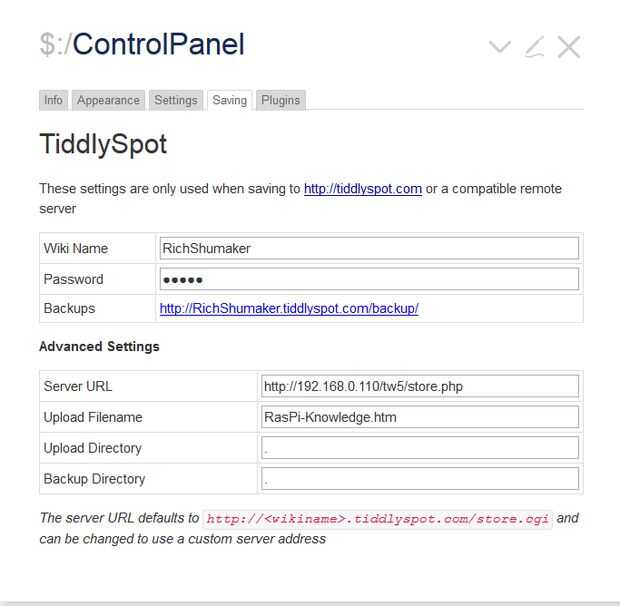This screenshot has height=606, width=620.
Task: Click the TiddlySpot section heading
Action: click(103, 145)
